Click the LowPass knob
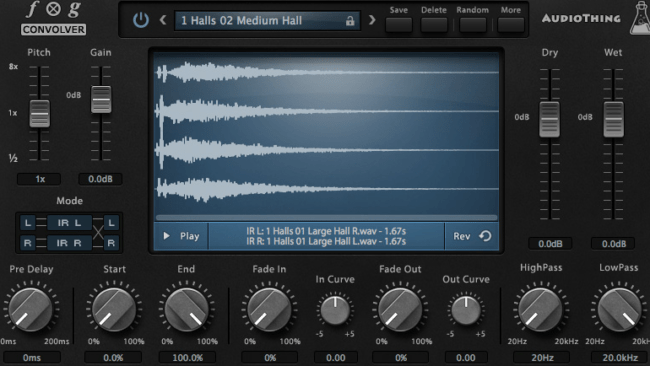650x366 pixels. pyautogui.click(x=619, y=310)
